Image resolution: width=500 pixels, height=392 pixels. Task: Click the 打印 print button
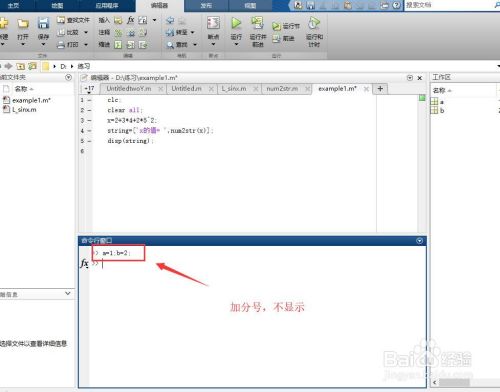[68, 44]
